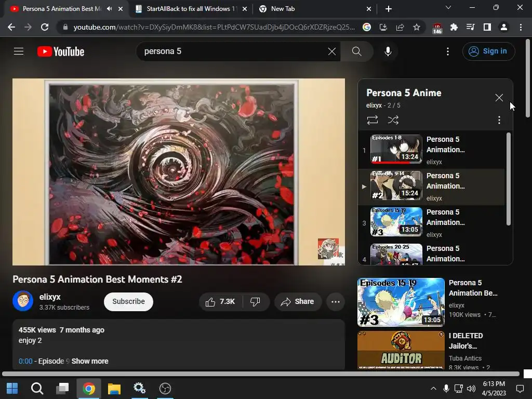
Task: Toggle Chrome side panel
Action: coord(487,27)
